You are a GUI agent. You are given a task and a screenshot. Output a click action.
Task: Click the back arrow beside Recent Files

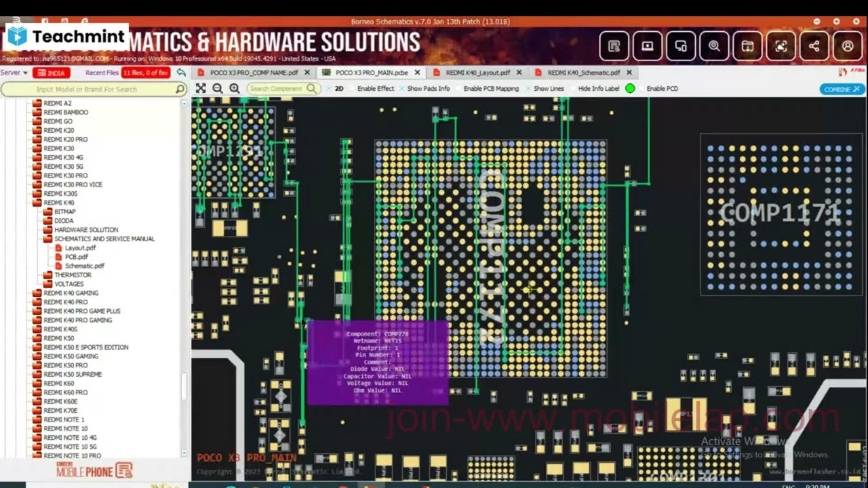(181, 73)
